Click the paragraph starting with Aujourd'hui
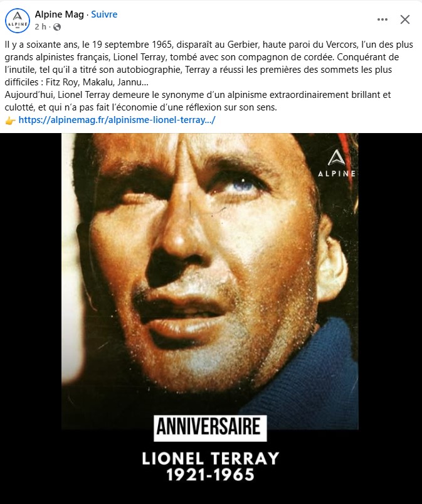This screenshot has height=504, width=422. (198, 101)
